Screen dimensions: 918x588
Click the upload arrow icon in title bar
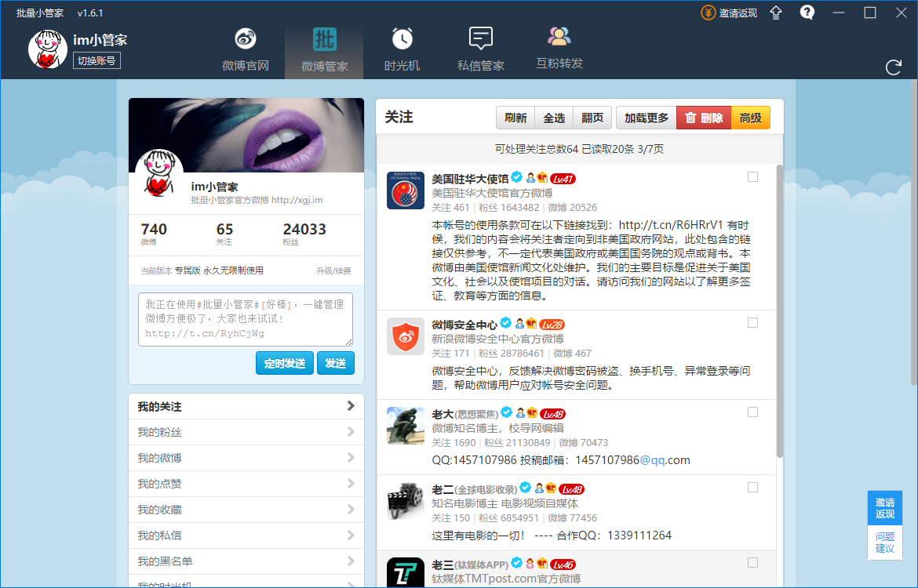(x=776, y=13)
